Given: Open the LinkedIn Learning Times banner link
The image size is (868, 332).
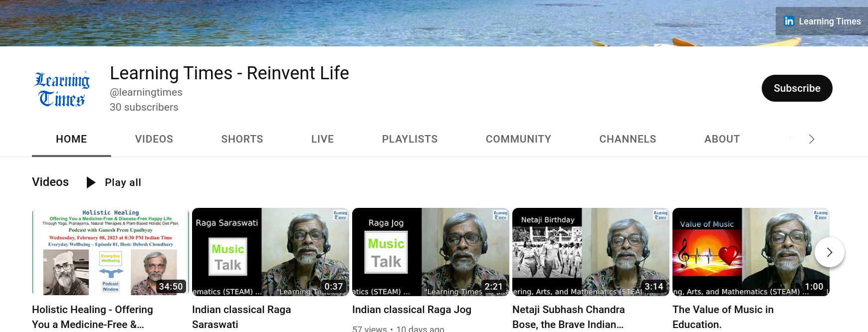Looking at the screenshot, I should [x=822, y=21].
